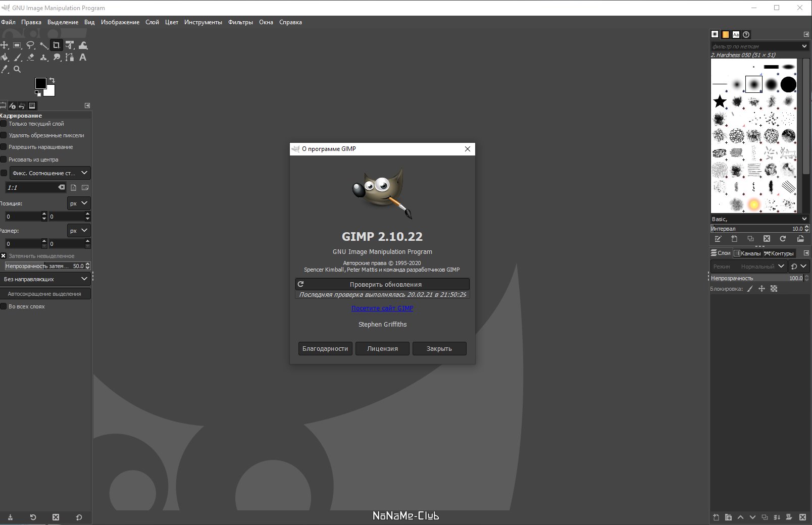Screen dimensions: 812x525
Task: Open the 'Посетите сайт GIMP' link
Action: point(382,308)
